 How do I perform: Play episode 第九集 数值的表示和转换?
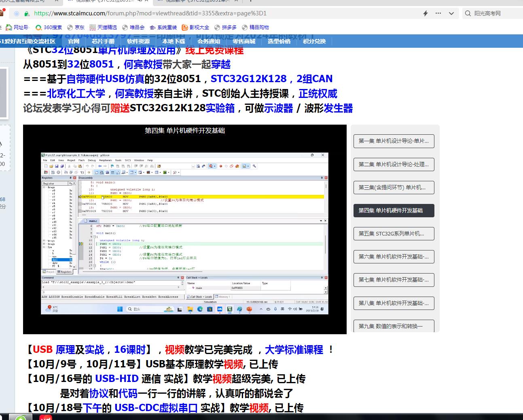pos(394,326)
